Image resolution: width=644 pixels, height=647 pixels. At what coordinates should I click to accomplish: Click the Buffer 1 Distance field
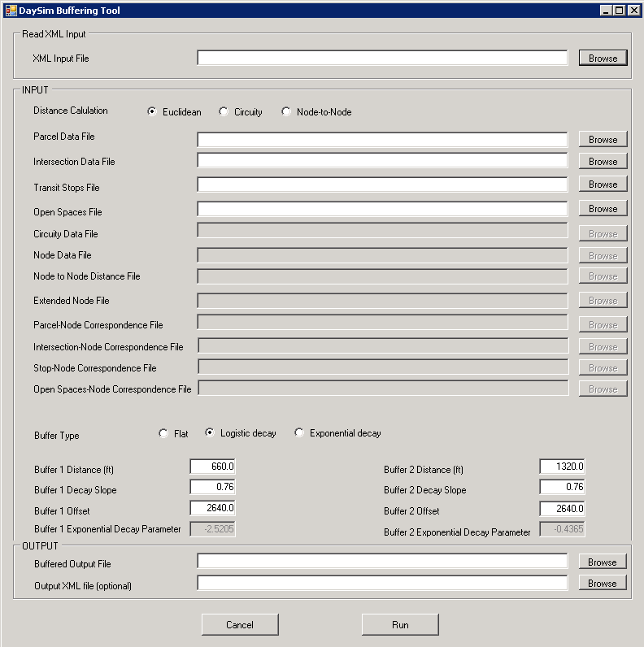[x=213, y=467]
